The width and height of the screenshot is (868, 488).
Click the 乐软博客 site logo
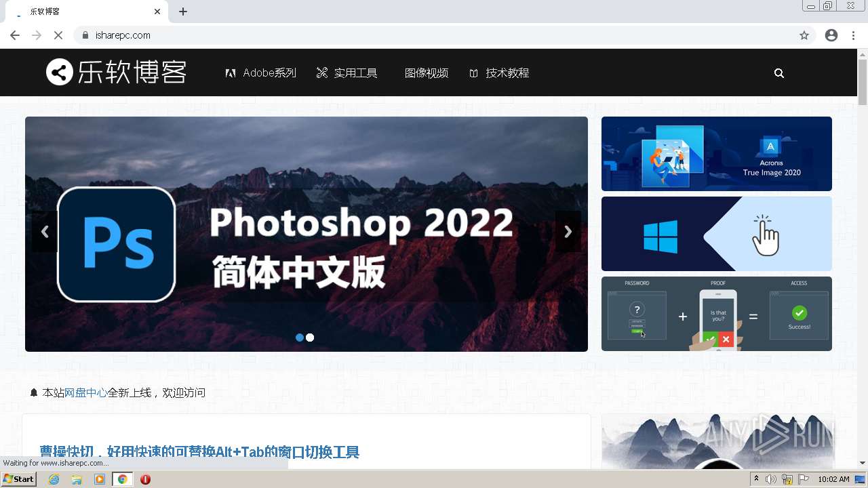point(116,72)
